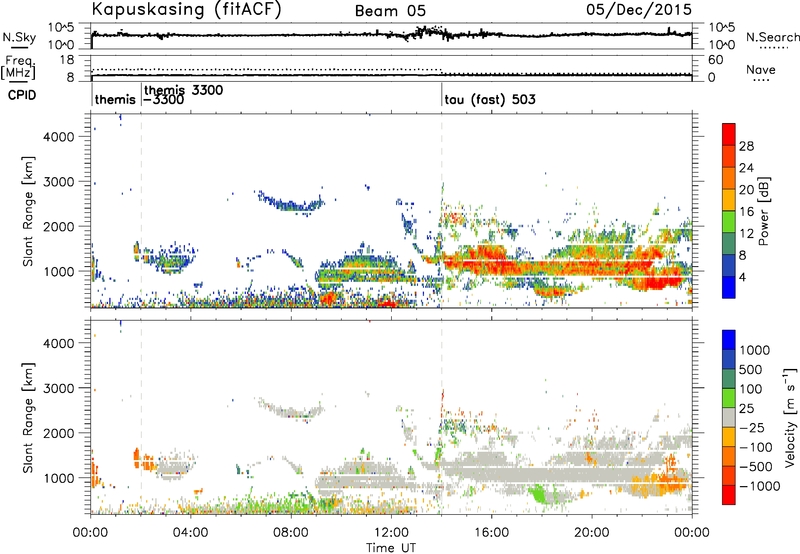Click the Slant Range [km] label of Velocity panel

coord(29,417)
